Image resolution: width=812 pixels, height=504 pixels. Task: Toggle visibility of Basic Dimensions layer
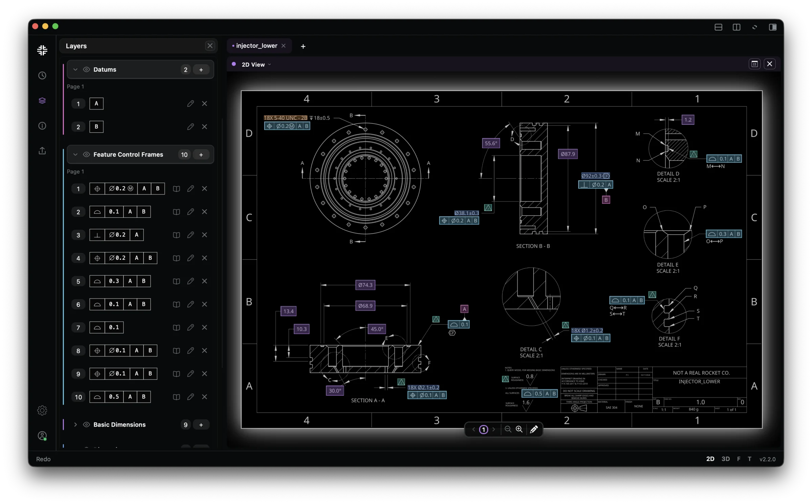(x=86, y=425)
